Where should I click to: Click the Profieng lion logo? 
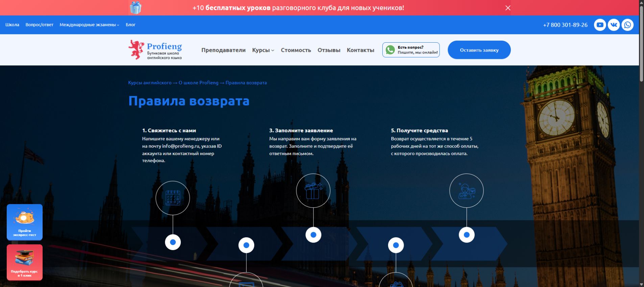coord(136,50)
